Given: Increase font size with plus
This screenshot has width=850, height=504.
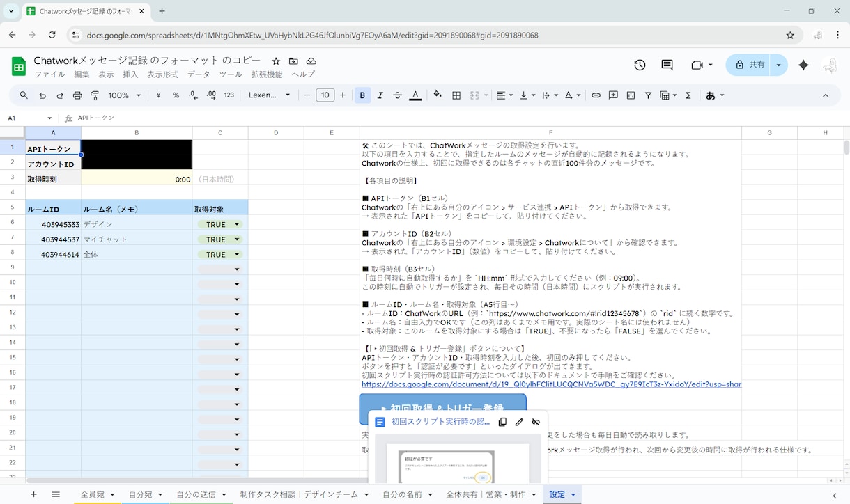Looking at the screenshot, I should [x=342, y=95].
